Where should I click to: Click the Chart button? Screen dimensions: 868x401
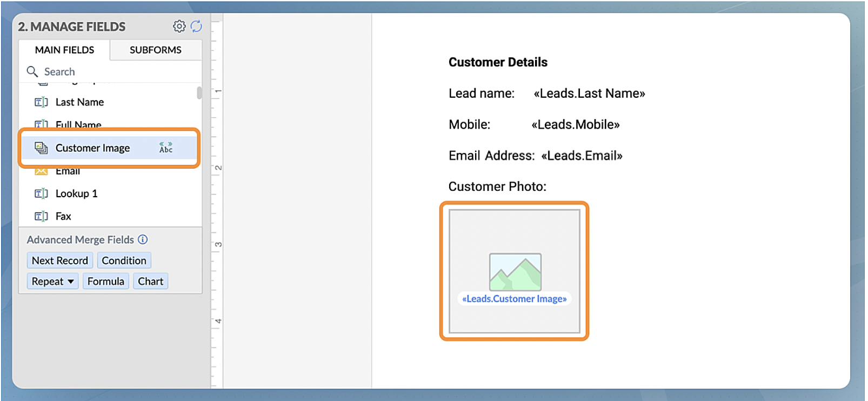coord(150,281)
